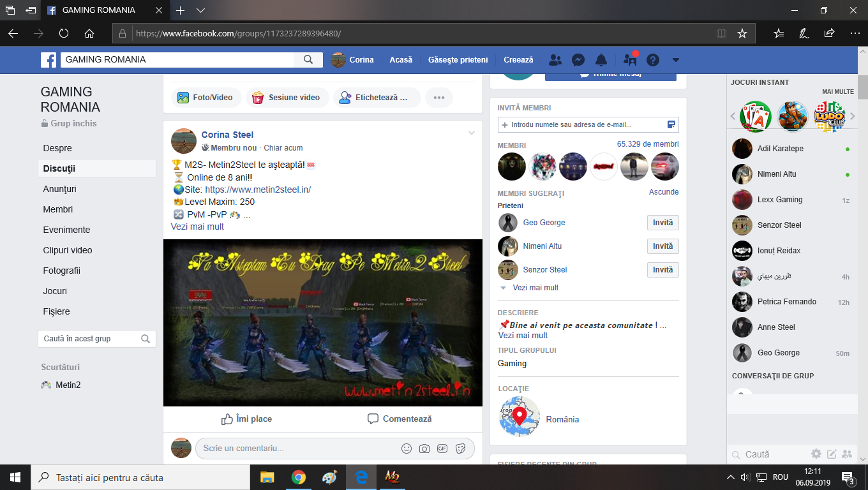868x490 pixels.
Task: Click the search magnifier button in Facebook bar
Action: tap(308, 60)
